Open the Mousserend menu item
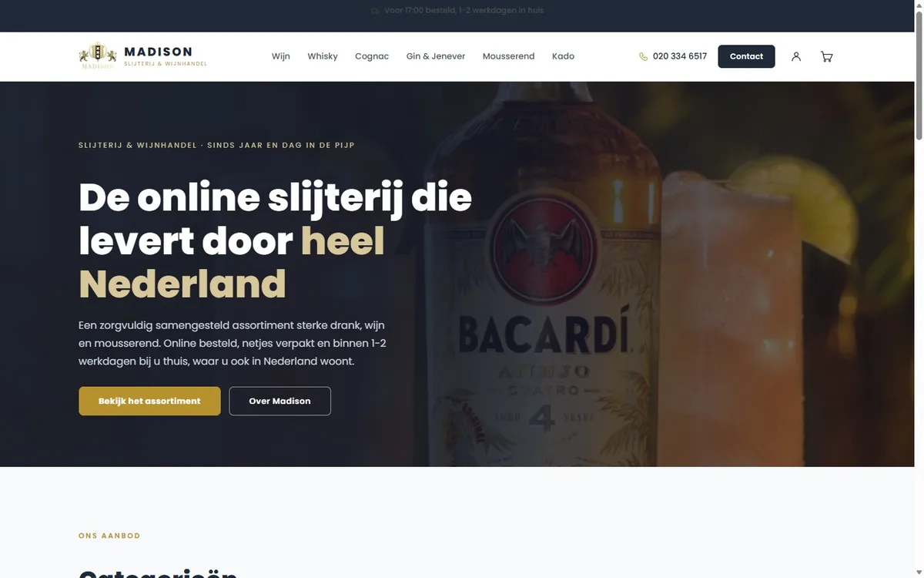The image size is (924, 578). (x=508, y=56)
